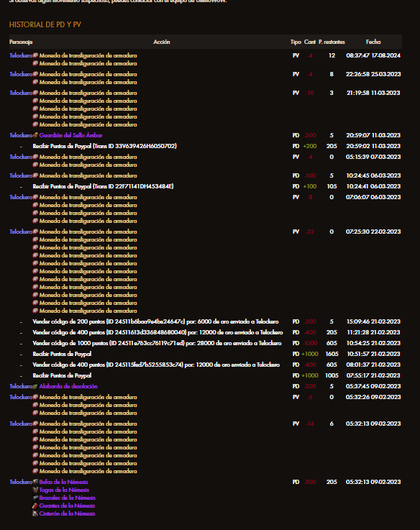The width and height of the screenshot is (420, 530).
Task: Open the Alabarda de desolación item link
Action: click(68, 386)
